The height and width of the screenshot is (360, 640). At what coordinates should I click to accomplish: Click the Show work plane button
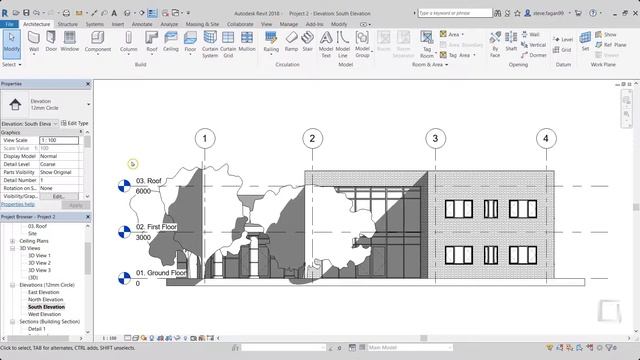click(x=606, y=34)
